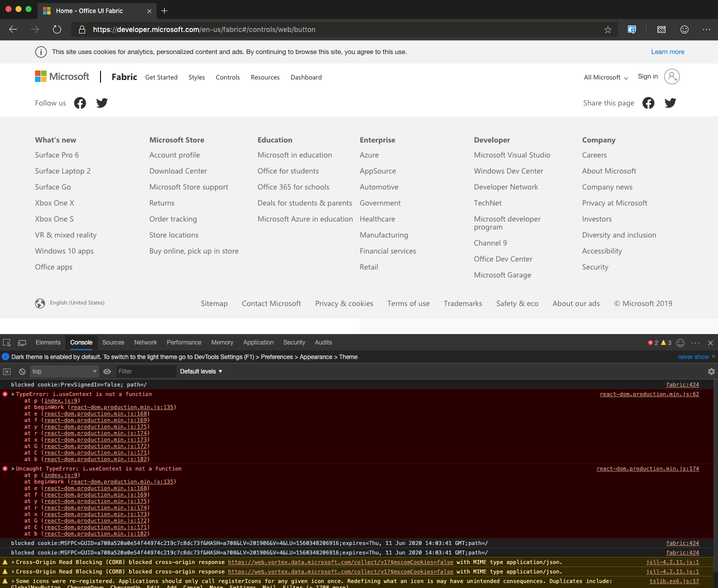Click the browser address bar URL
The height and width of the screenshot is (588, 718).
[204, 29]
